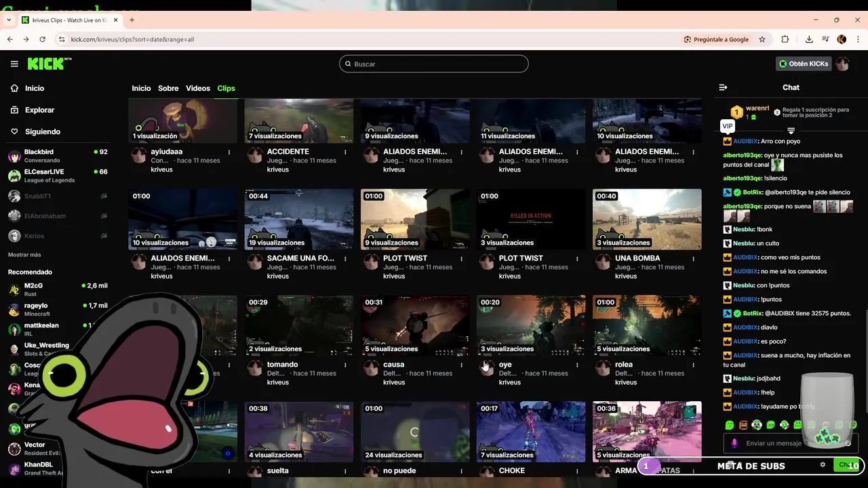Play the SACAME UNA FO... clip thumbnail
This screenshot has height=488, width=868.
pyautogui.click(x=299, y=219)
